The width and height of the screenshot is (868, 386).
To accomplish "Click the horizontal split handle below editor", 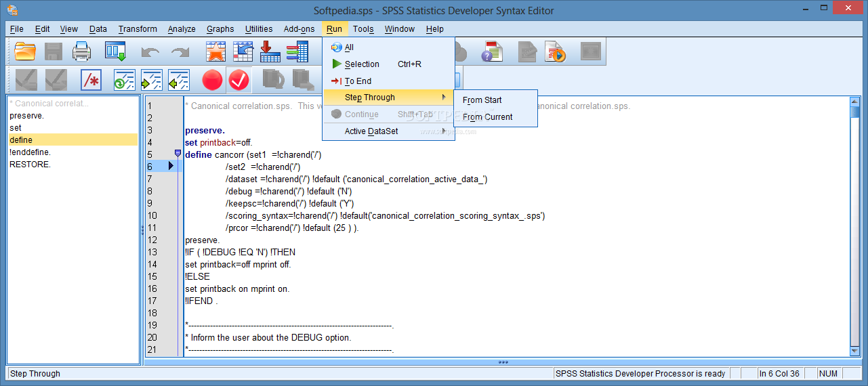I will tap(502, 362).
